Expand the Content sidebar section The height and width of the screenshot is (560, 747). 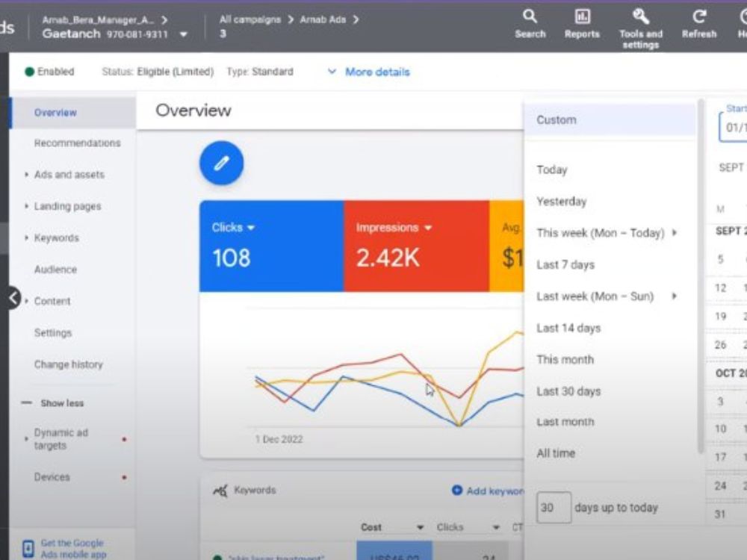pyautogui.click(x=26, y=301)
